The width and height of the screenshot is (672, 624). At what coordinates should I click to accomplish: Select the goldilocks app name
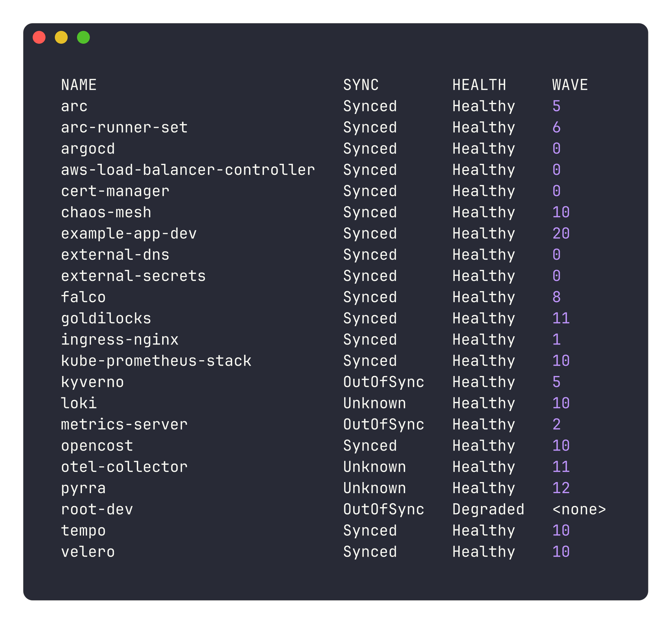pyautogui.click(x=106, y=319)
